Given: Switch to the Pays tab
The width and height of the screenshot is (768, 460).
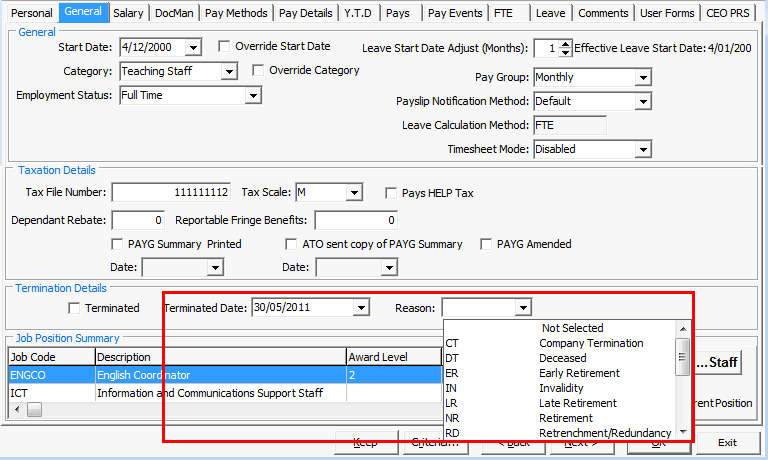Looking at the screenshot, I should [398, 13].
